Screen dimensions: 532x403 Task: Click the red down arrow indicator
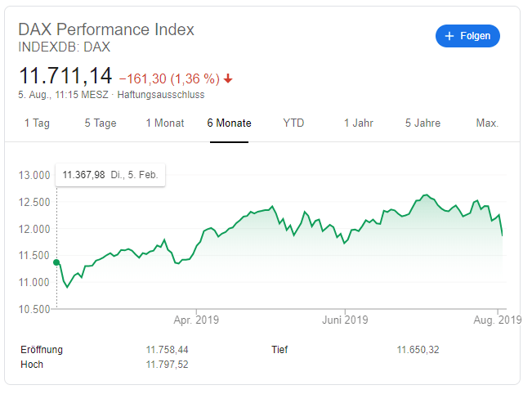point(228,79)
